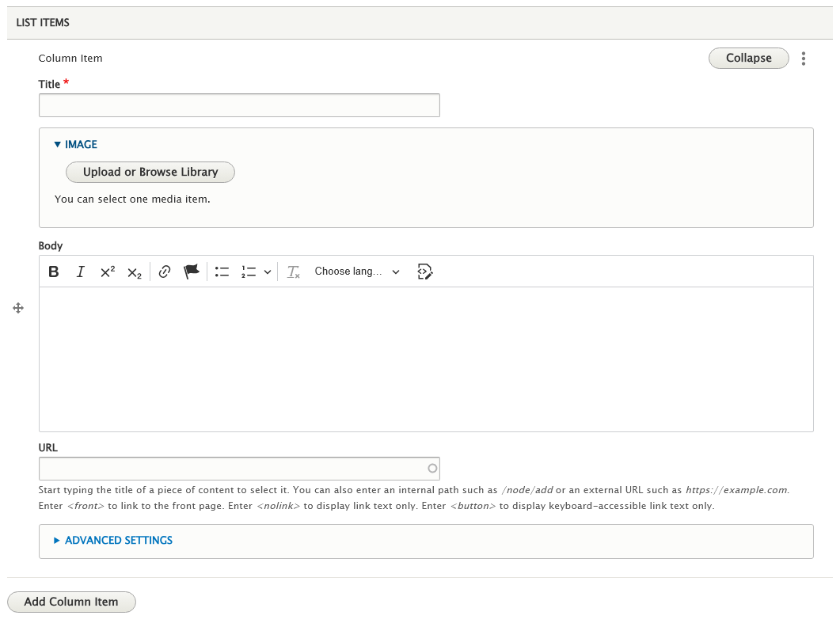This screenshot has height=623, width=840.
Task: Expand the Advanced Settings section
Action: point(113,541)
